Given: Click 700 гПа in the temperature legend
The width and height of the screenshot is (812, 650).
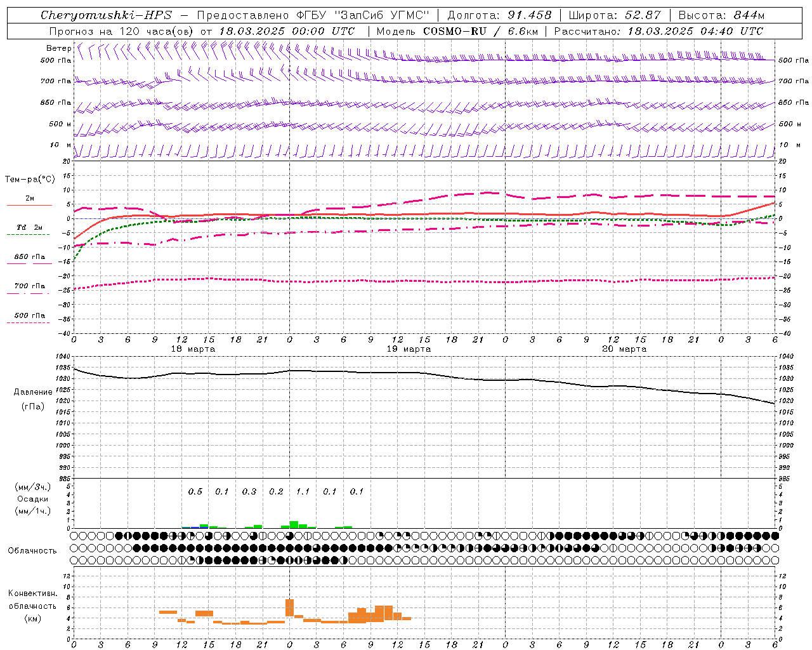Looking at the screenshot, I should pyautogui.click(x=30, y=286).
